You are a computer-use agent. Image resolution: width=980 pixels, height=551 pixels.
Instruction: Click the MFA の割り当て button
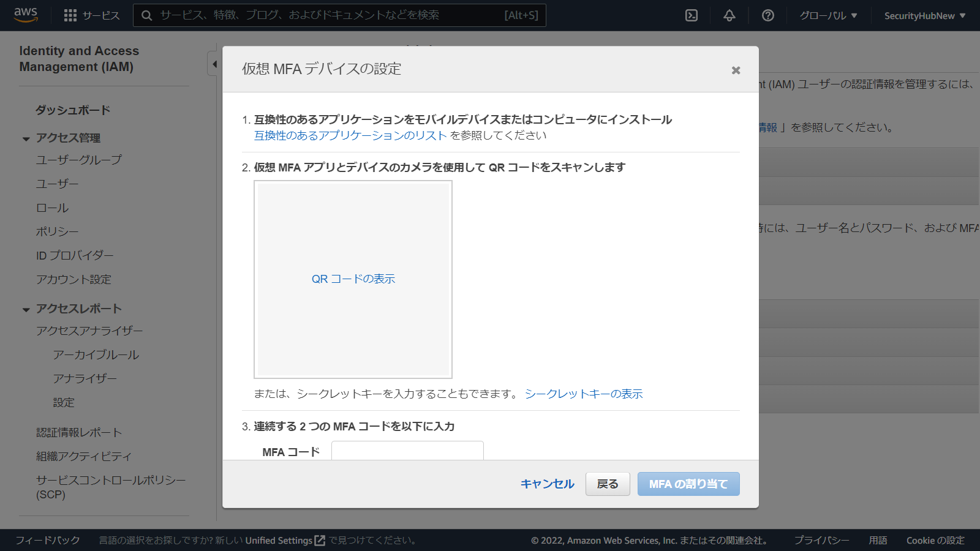coord(688,484)
